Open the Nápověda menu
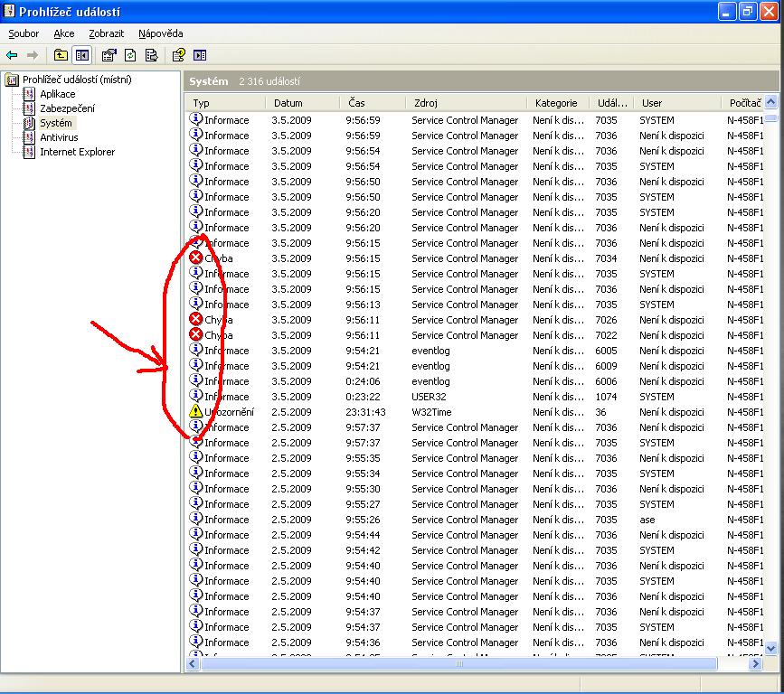The height and width of the screenshot is (694, 784). (160, 33)
